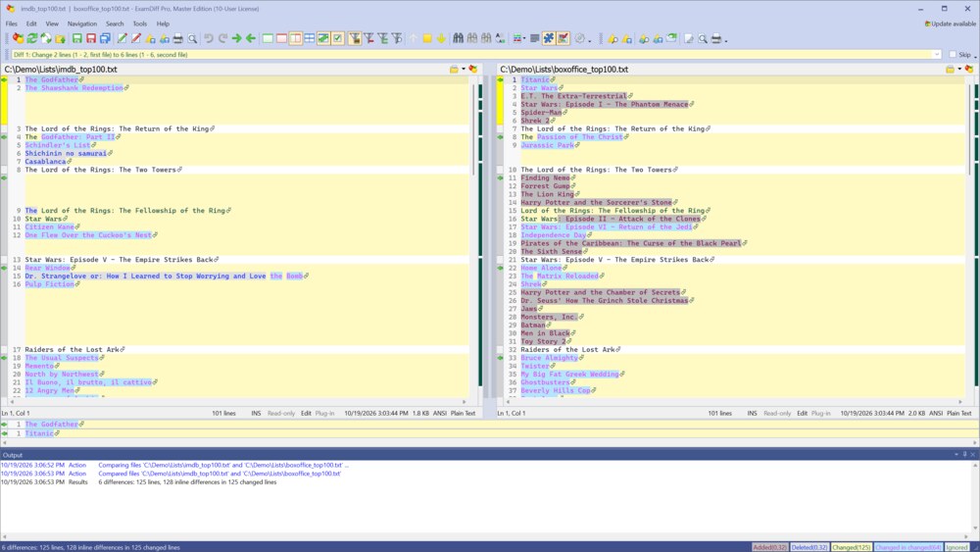Click the green pencil Edit first file icon

click(122, 39)
